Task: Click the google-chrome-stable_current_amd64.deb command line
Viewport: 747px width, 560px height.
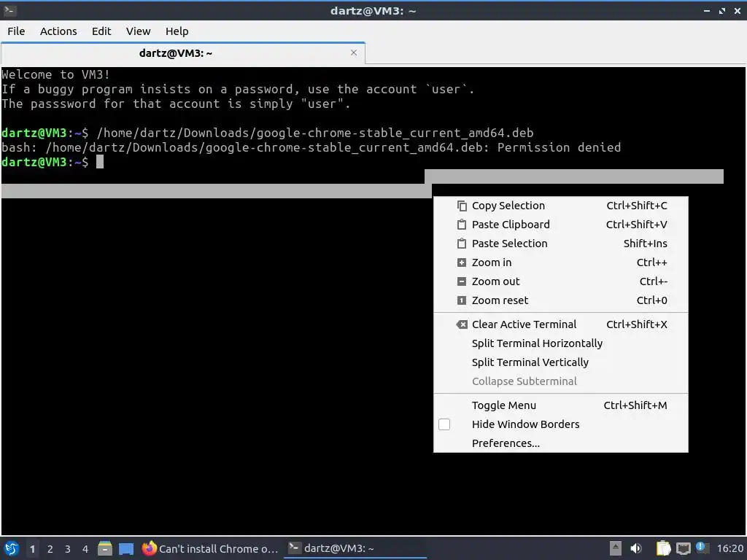Action: tap(315, 133)
